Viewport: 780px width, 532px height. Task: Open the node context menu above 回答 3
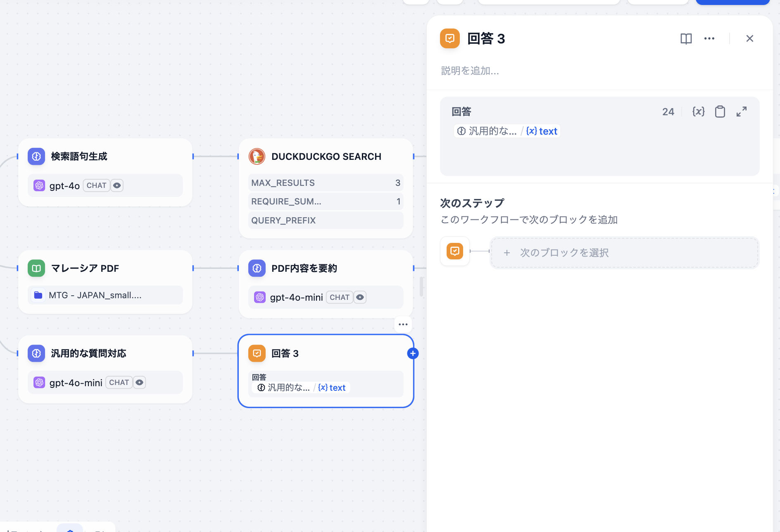[x=403, y=324]
